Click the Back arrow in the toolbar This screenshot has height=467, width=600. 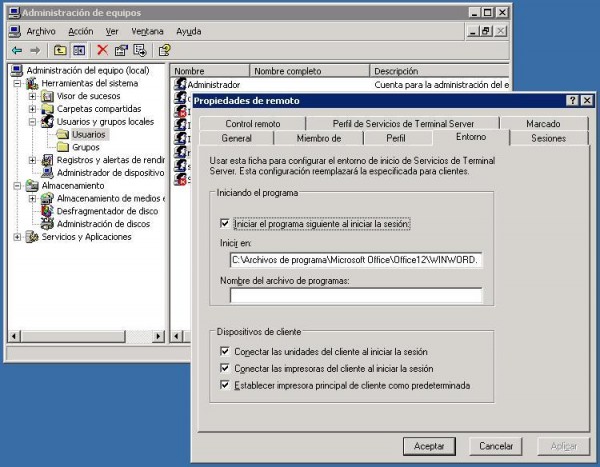[x=17, y=50]
